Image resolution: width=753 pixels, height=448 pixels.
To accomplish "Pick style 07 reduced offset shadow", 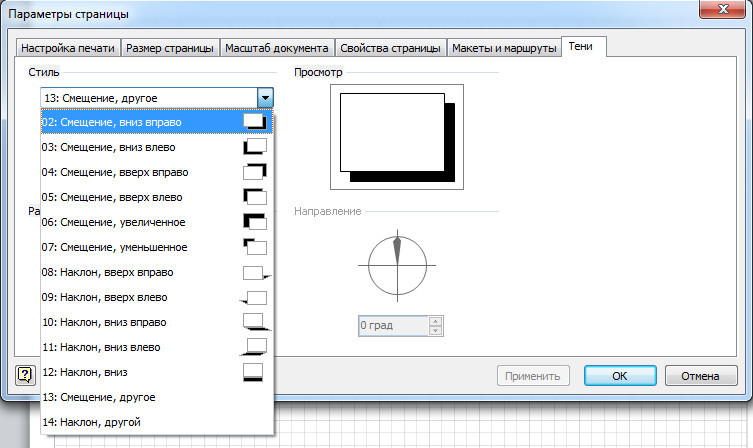I will (155, 247).
